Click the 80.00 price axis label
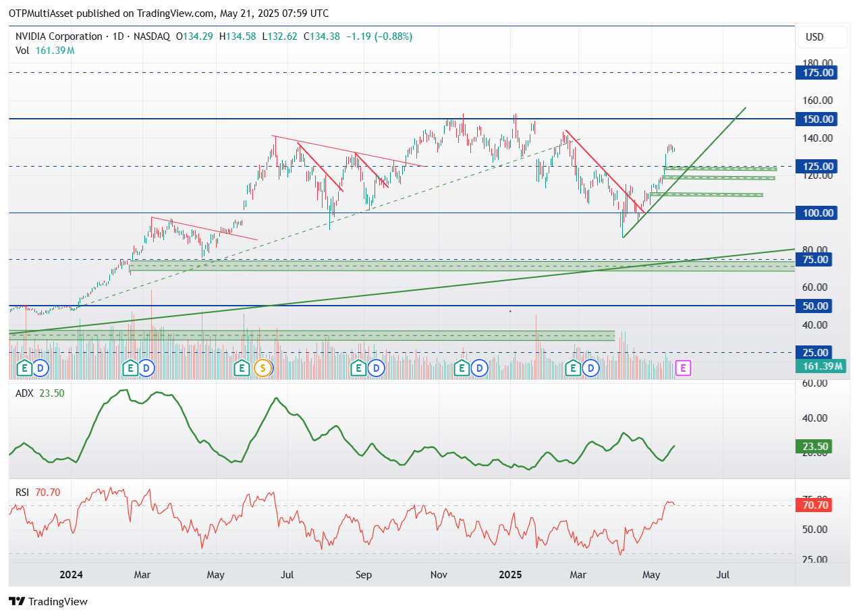Image resolution: width=859 pixels, height=616 pixels. [814, 250]
